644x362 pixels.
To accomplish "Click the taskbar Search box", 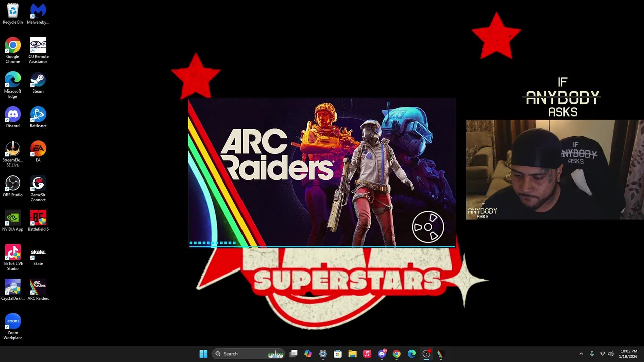I will tap(248, 354).
